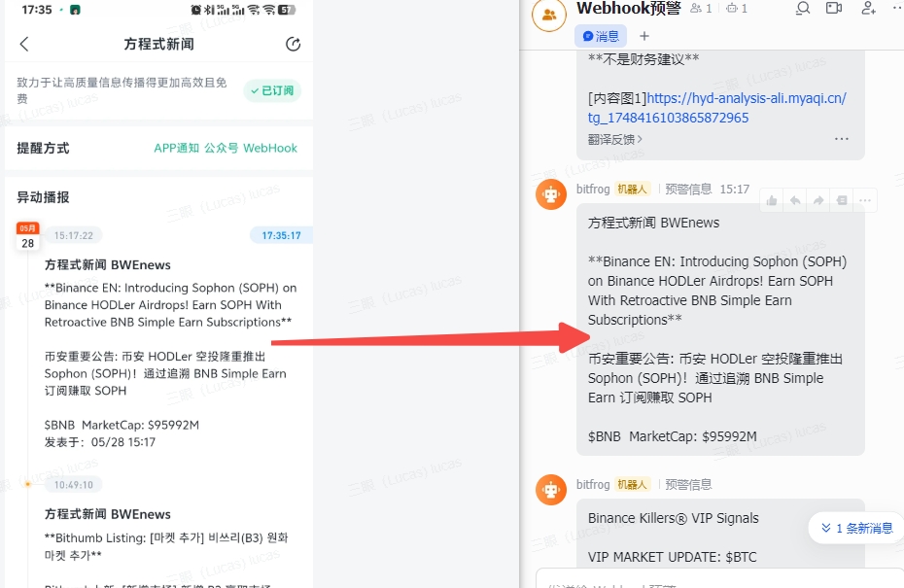
Task: Click the Binance Killers® VIP Signals text
Action: pos(674,518)
